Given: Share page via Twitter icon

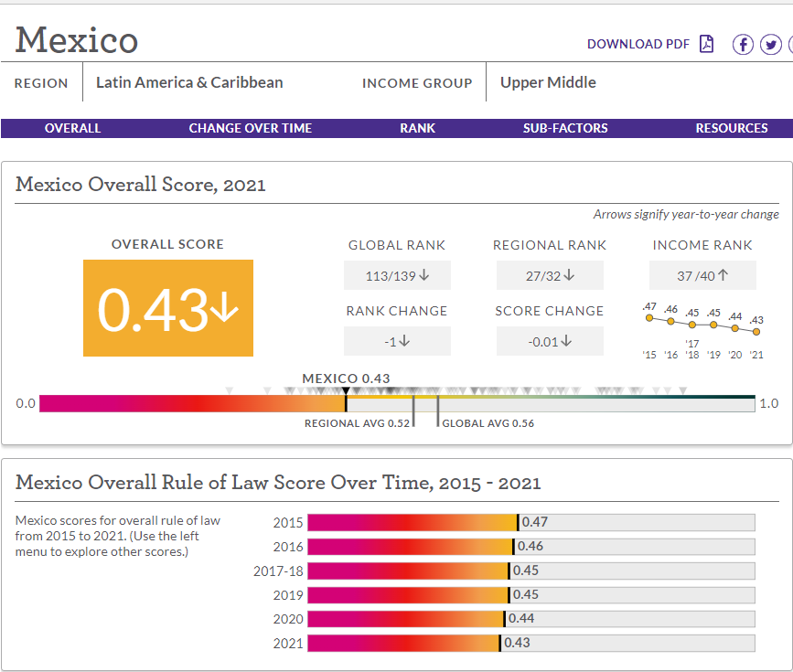Looking at the screenshot, I should (771, 45).
